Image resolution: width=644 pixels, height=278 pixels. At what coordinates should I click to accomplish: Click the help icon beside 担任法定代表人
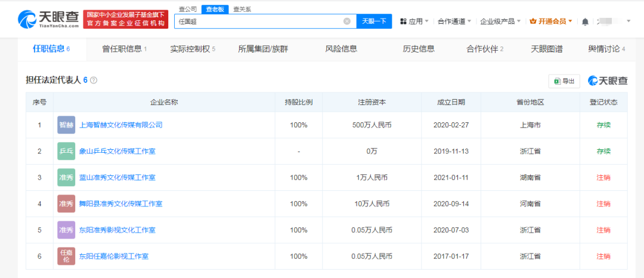94,80
